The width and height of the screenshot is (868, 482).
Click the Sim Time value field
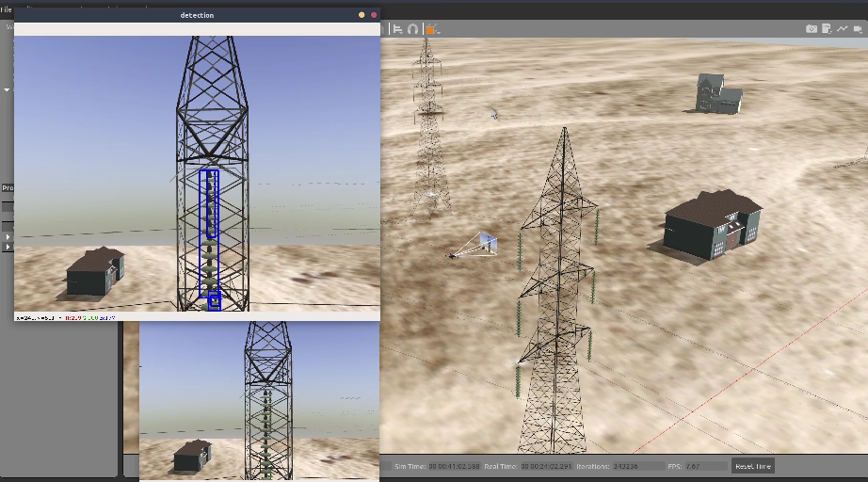(455, 466)
